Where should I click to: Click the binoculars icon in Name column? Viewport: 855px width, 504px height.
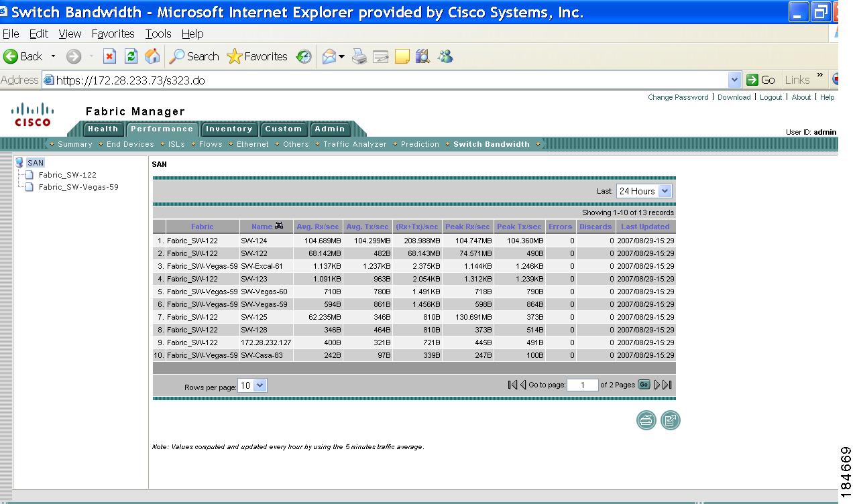[279, 226]
